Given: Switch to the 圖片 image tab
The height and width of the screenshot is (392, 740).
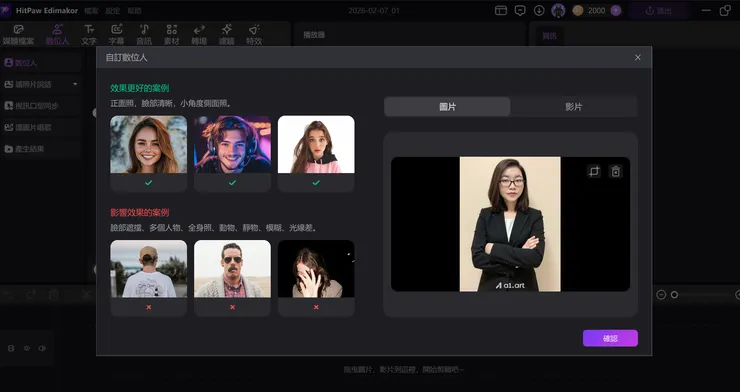Looking at the screenshot, I should point(447,107).
